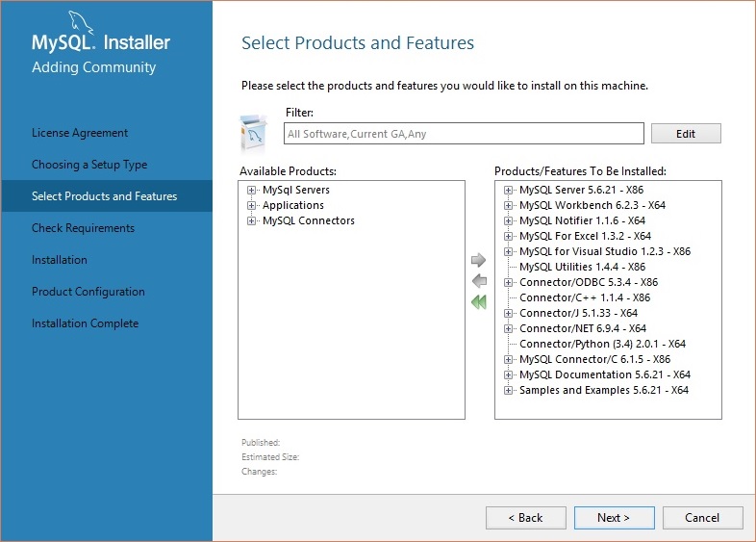Expand the MySQL Connectors node
This screenshot has height=542, width=756.
[251, 221]
